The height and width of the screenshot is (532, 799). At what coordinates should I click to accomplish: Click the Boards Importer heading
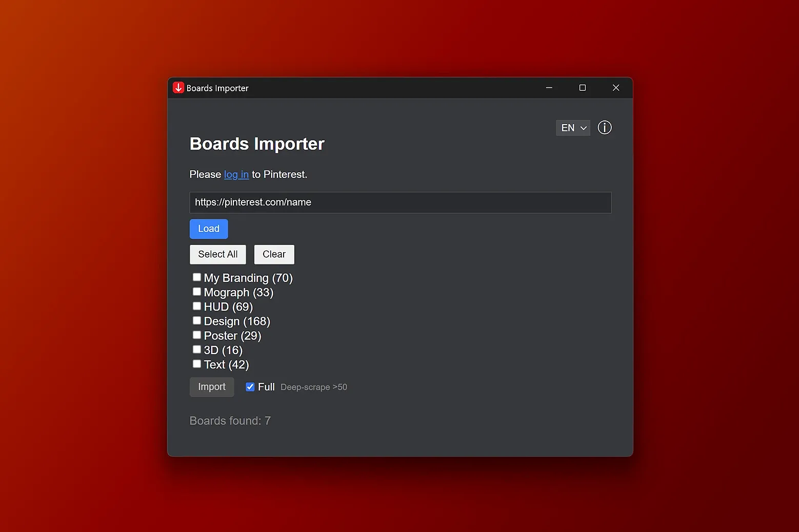pos(257,144)
